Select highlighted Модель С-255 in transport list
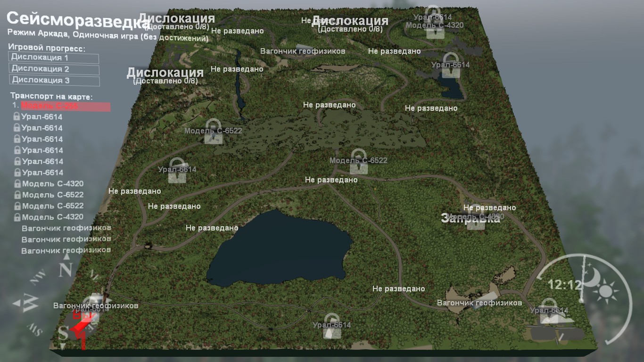Screen dimensions: 644x362 tap(65, 107)
